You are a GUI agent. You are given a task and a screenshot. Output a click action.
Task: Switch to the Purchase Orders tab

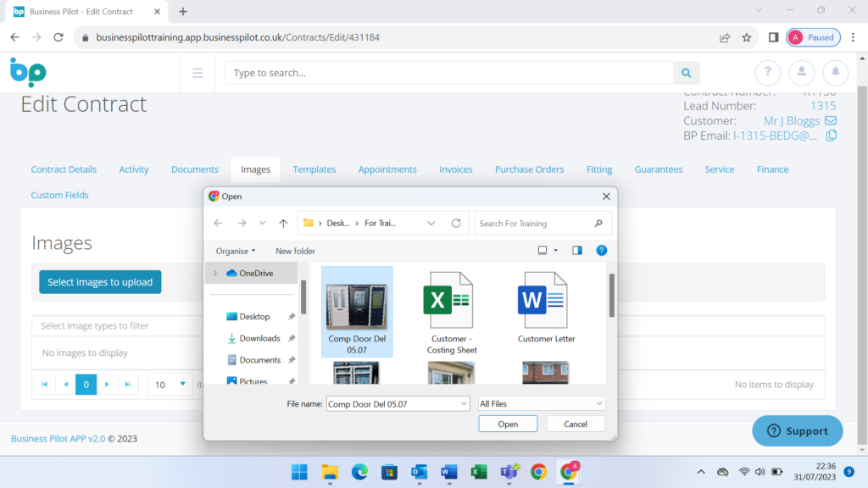click(x=529, y=169)
